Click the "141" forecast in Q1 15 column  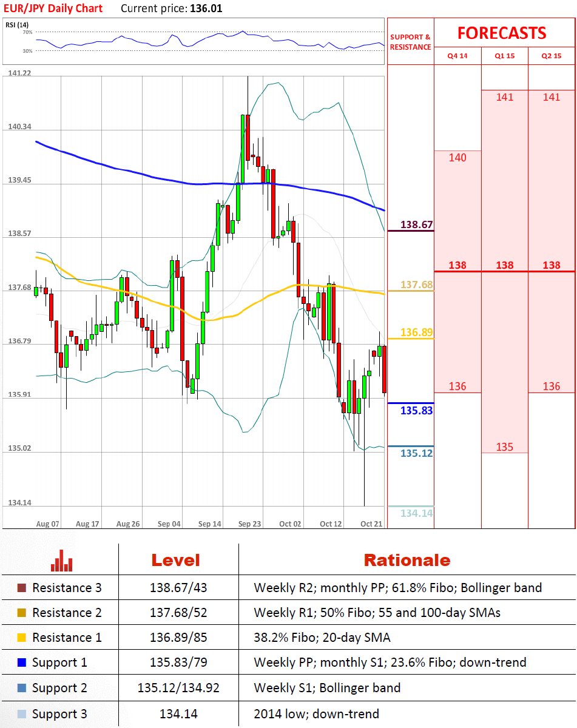coord(505,97)
